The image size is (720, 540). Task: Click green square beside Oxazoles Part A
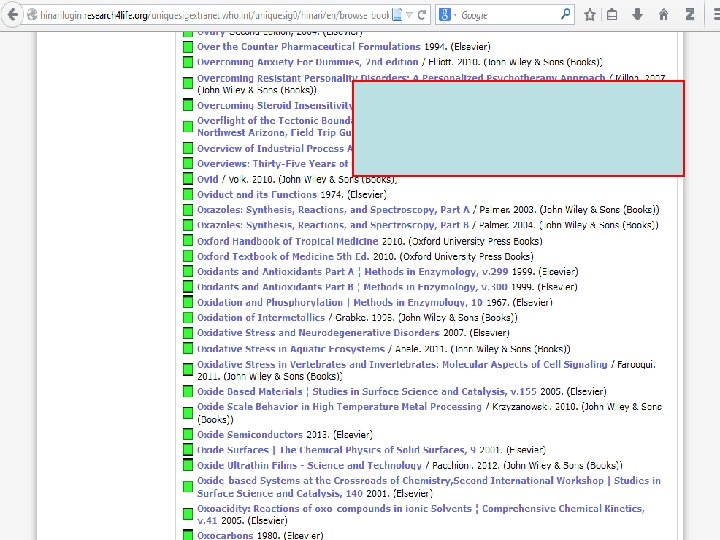pos(187,210)
